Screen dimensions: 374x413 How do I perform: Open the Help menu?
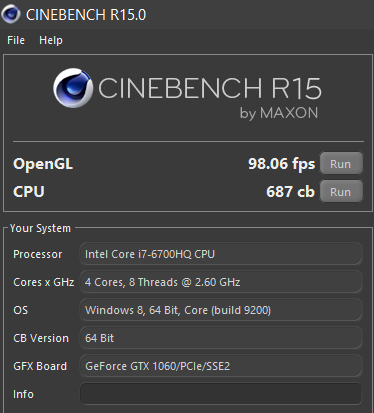[x=51, y=40]
